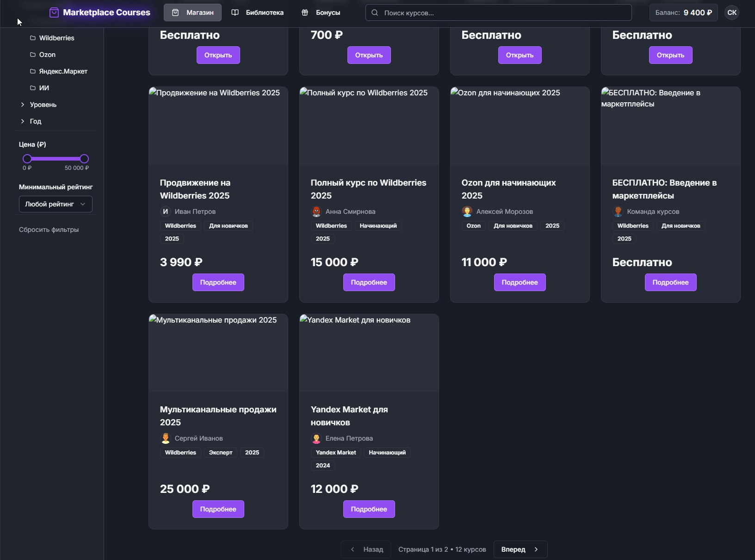This screenshot has width=755, height=560.
Task: Click the Yandex Market tag chip
Action: point(336,453)
